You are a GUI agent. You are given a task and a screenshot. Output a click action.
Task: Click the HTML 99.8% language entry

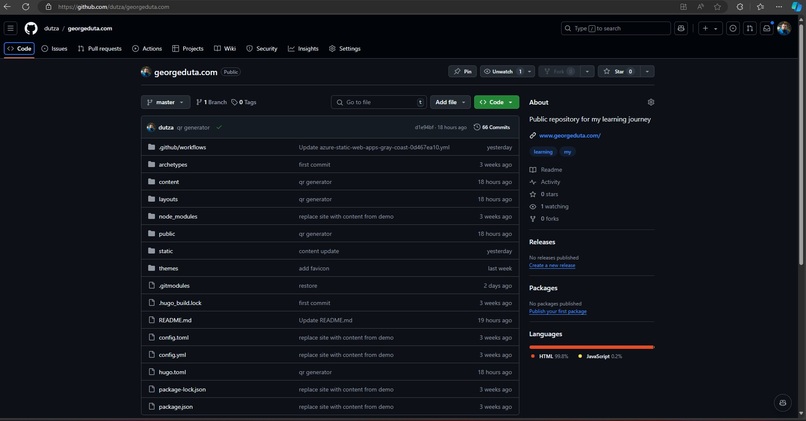(549, 356)
